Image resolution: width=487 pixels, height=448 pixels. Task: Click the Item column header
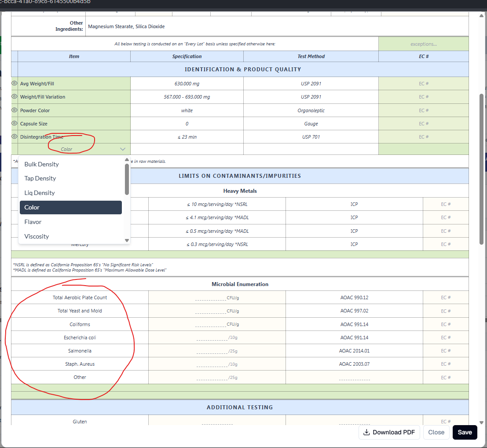coord(74,56)
